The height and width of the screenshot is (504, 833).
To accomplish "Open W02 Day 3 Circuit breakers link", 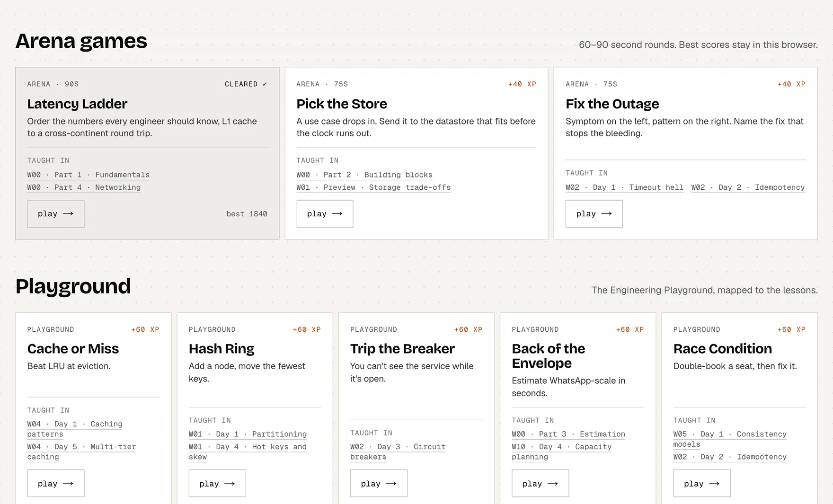I will (x=398, y=452).
